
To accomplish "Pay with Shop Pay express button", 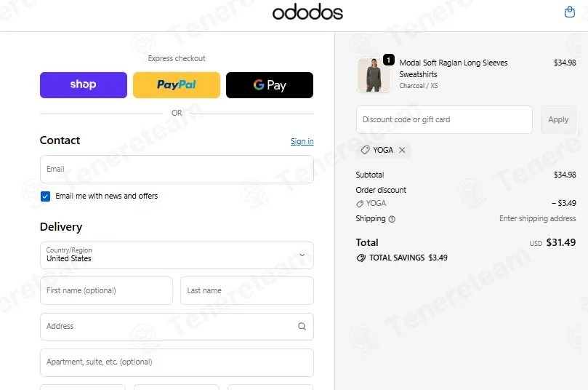I will pyautogui.click(x=84, y=85).
